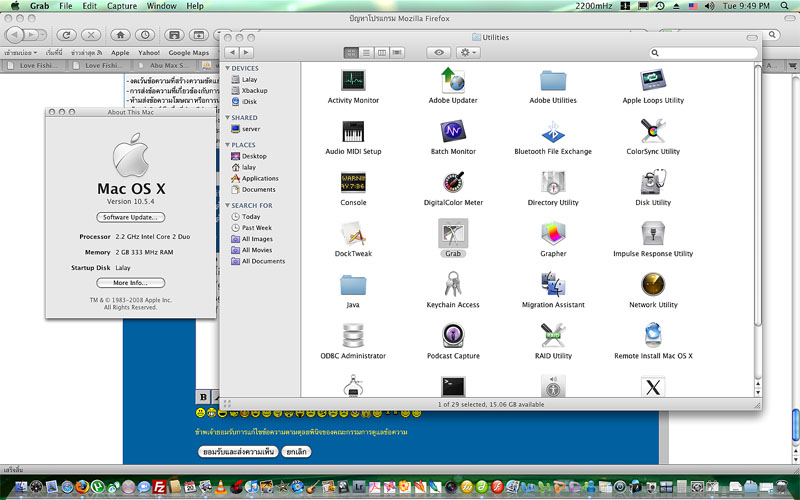
Task: Select Remote Install Mac OS X
Action: point(653,335)
